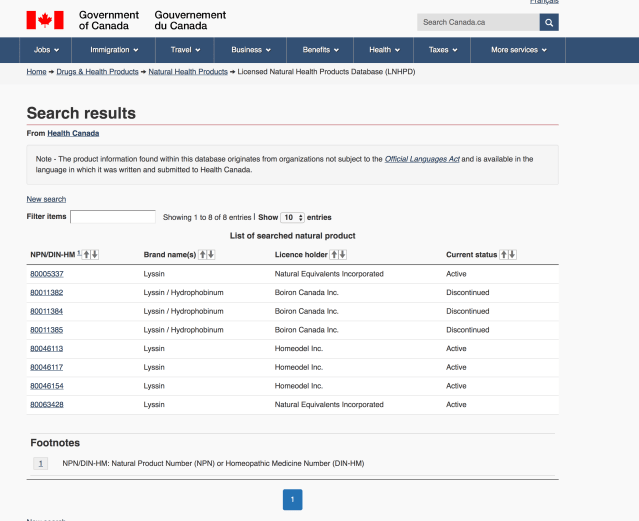This screenshot has width=639, height=521.
Task: Go to page 1 of results
Action: click(x=292, y=499)
